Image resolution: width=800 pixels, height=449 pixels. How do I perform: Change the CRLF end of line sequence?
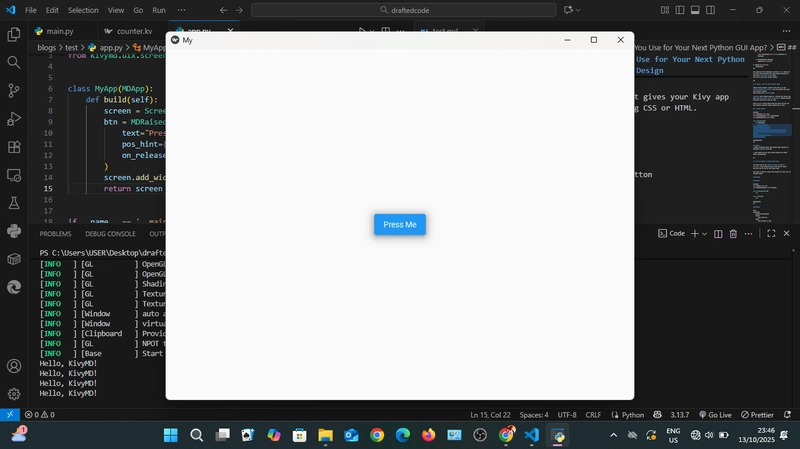point(593,414)
